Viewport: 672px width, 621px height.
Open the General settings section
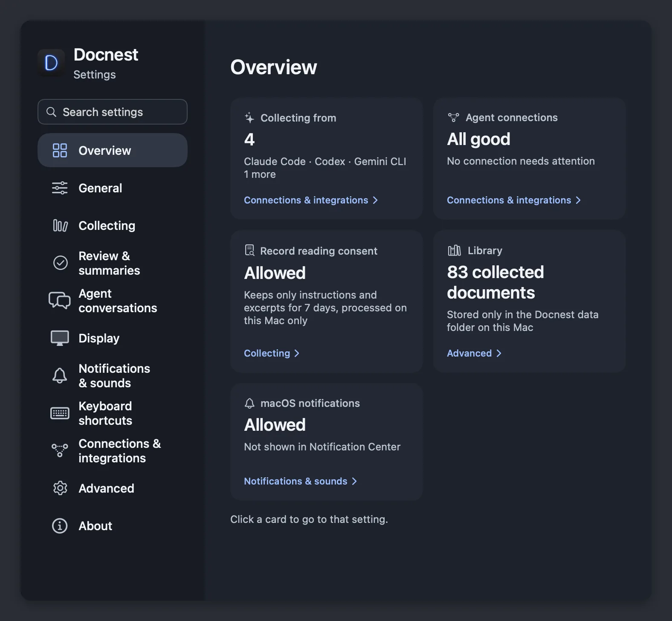coord(113,188)
